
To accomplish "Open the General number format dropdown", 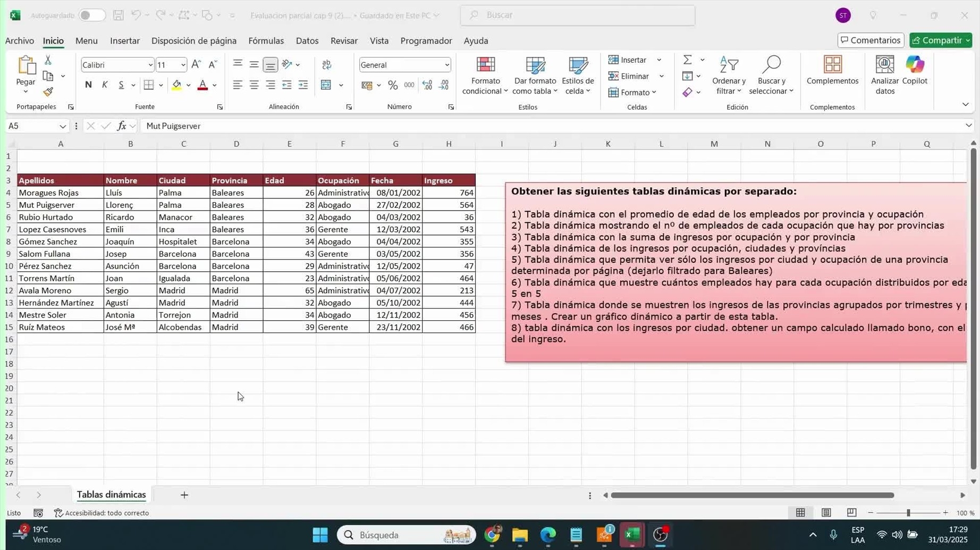I will click(x=446, y=65).
